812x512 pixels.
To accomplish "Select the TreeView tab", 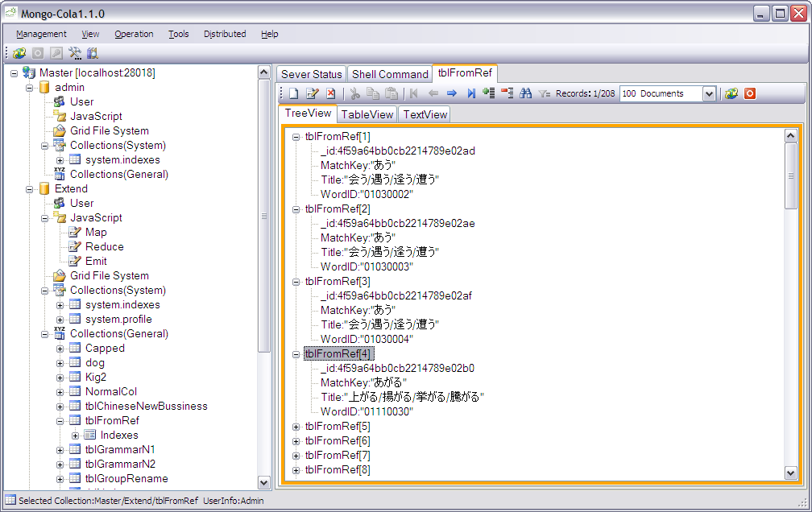I will pyautogui.click(x=308, y=114).
